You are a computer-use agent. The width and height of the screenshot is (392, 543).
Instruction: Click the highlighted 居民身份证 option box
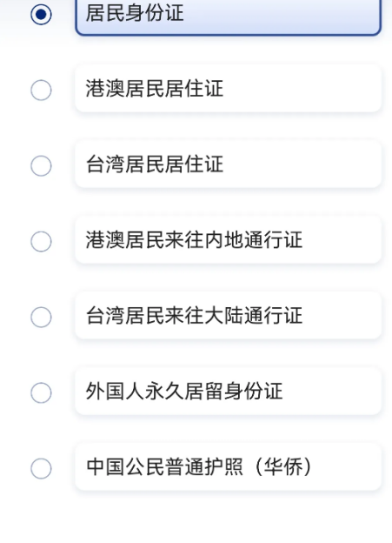coord(229,16)
